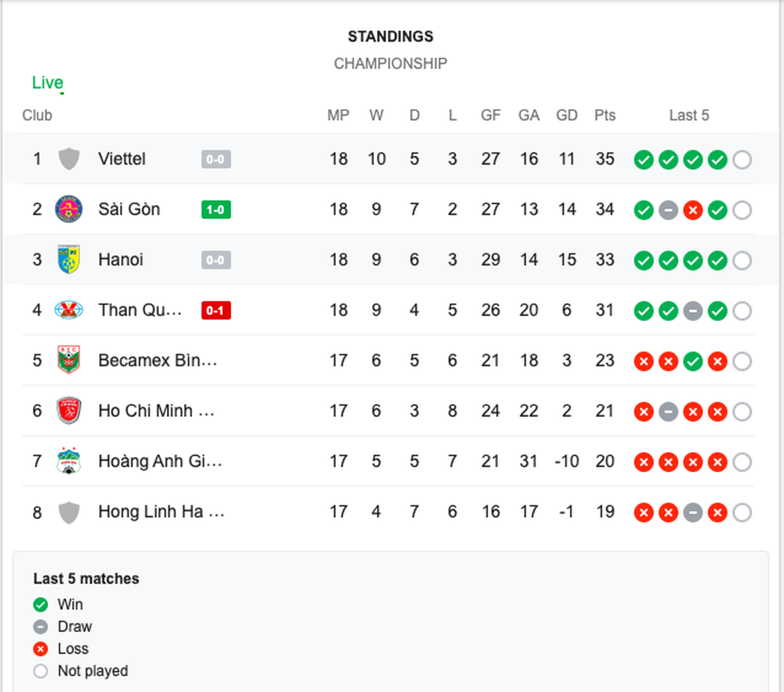The width and height of the screenshot is (784, 692).
Task: Open the Hoàng Anh Gi… team name link
Action: point(160,461)
